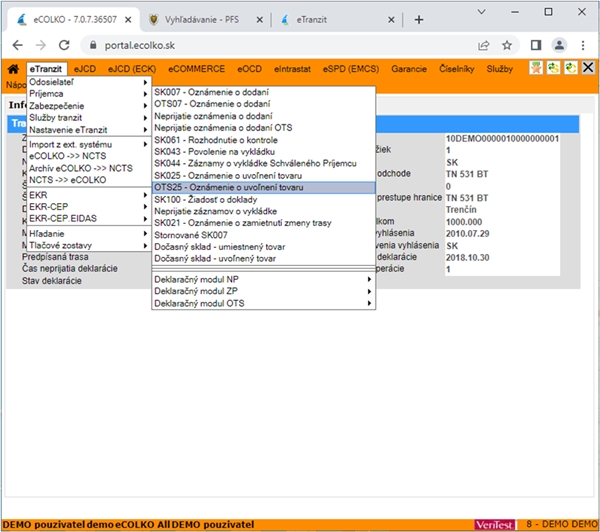Viewport: 600px width, 532px height.
Task: Switch to the Vyhľadávanie - PFS tab
Action: tap(202, 20)
